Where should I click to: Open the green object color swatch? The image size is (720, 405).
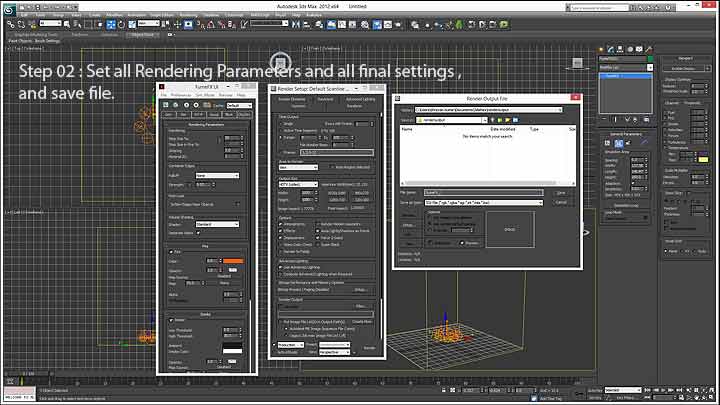(x=650, y=59)
